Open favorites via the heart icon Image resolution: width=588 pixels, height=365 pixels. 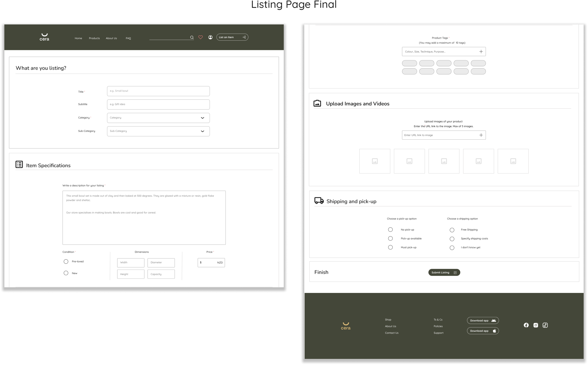(201, 37)
